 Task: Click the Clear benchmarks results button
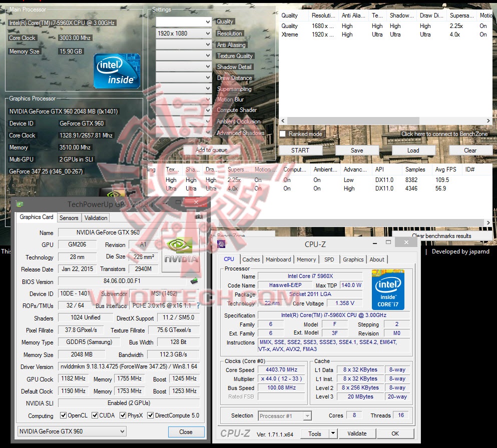441,236
